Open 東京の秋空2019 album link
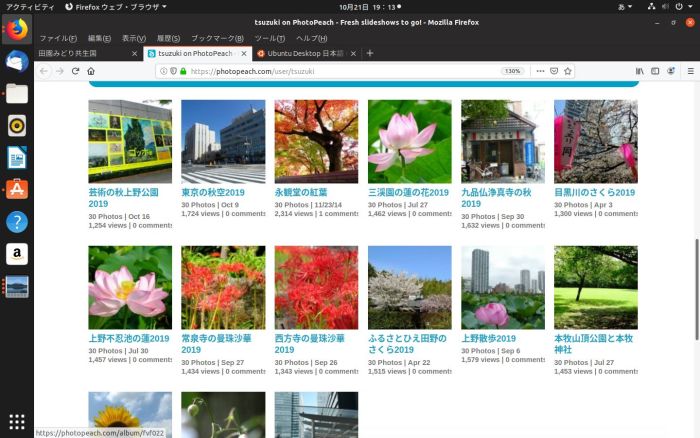 (213, 192)
